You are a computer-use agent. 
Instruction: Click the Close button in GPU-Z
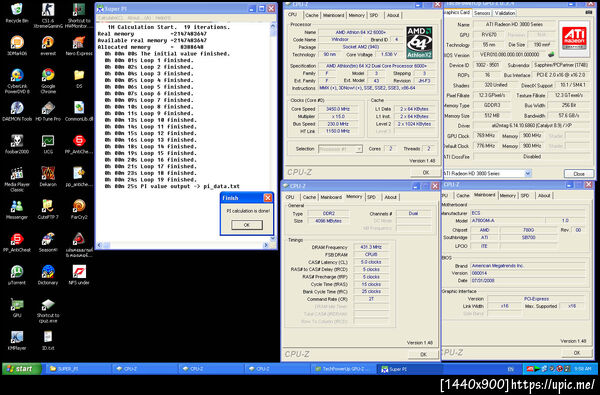tap(579, 173)
